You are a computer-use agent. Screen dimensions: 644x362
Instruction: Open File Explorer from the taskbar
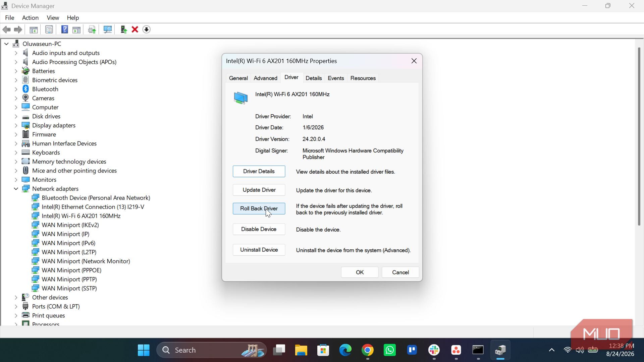301,350
